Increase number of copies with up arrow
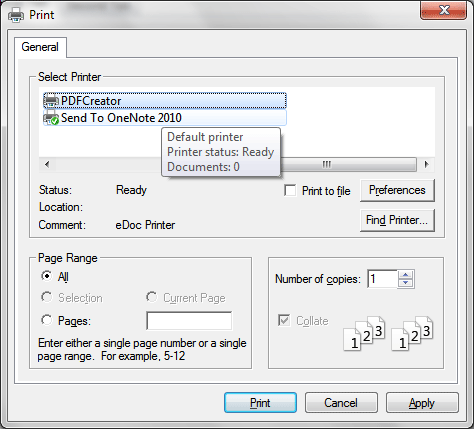Screen dimensions: 474x429 tap(406, 275)
